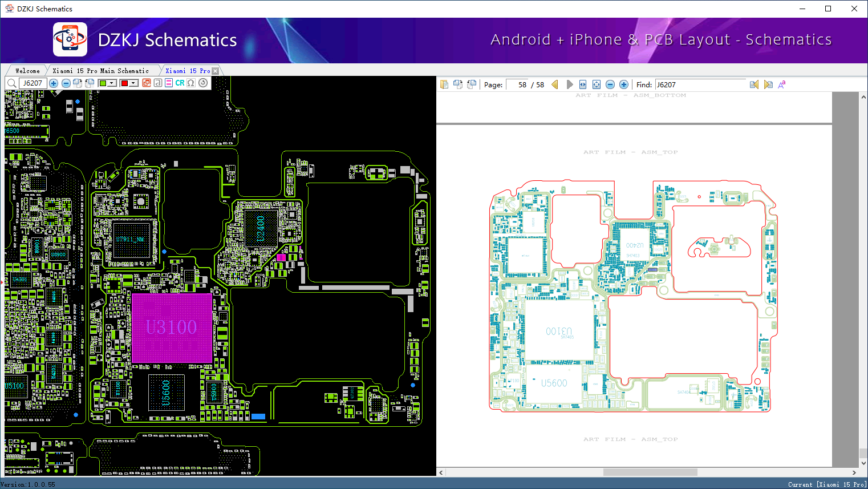Viewport: 868px width, 489px height.
Task: Fit the whole PDF page in view
Action: click(x=597, y=84)
